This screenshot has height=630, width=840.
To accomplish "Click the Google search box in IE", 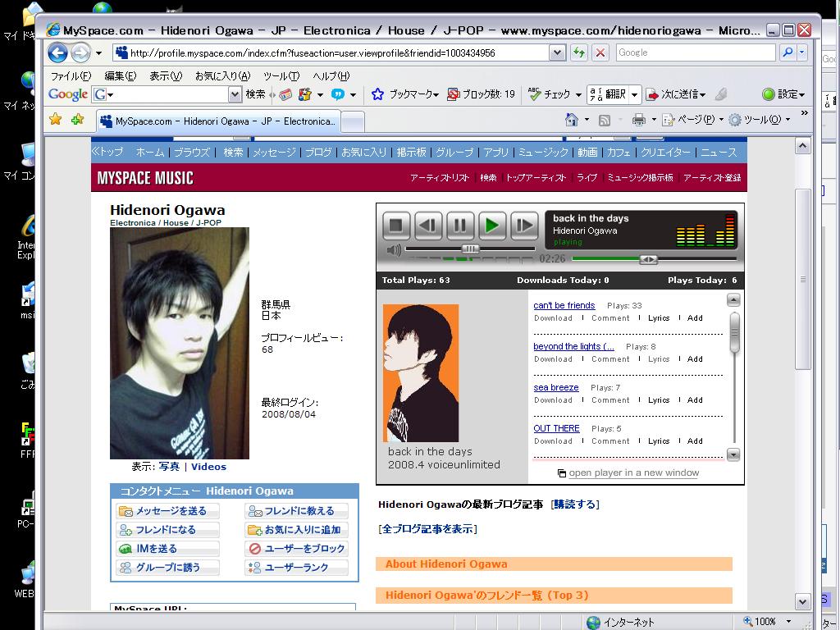I will point(695,52).
